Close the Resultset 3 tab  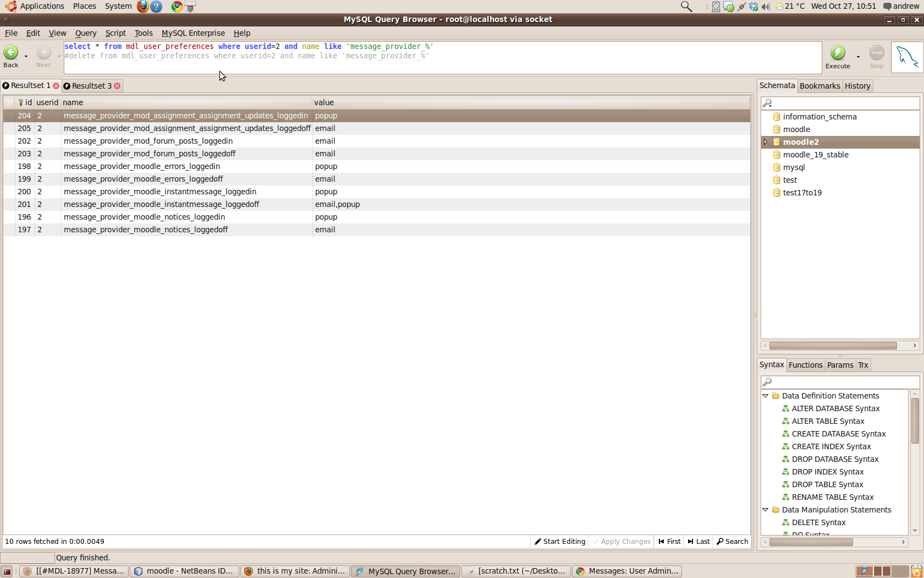(x=117, y=86)
